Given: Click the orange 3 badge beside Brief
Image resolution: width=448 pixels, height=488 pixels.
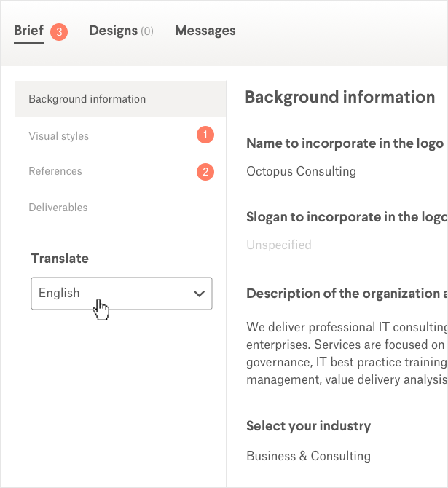Looking at the screenshot, I should coord(60,32).
